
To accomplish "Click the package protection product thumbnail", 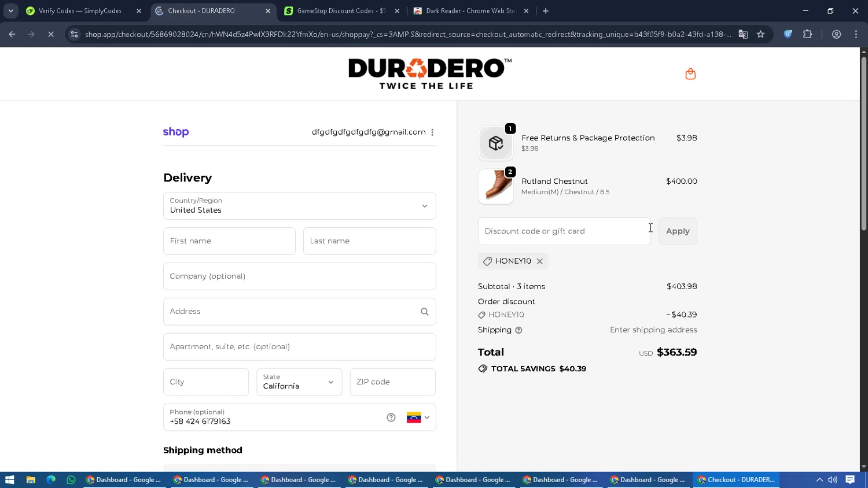I will (496, 143).
